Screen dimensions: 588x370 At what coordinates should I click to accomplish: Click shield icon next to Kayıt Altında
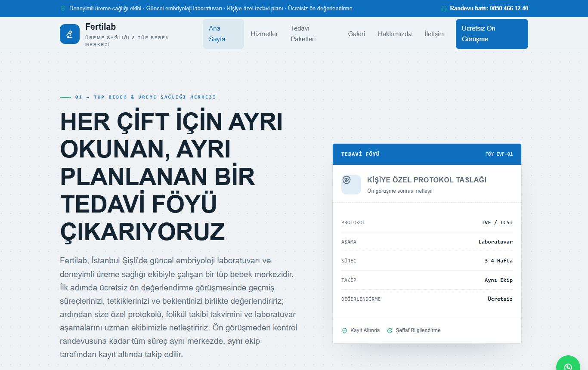pos(344,330)
